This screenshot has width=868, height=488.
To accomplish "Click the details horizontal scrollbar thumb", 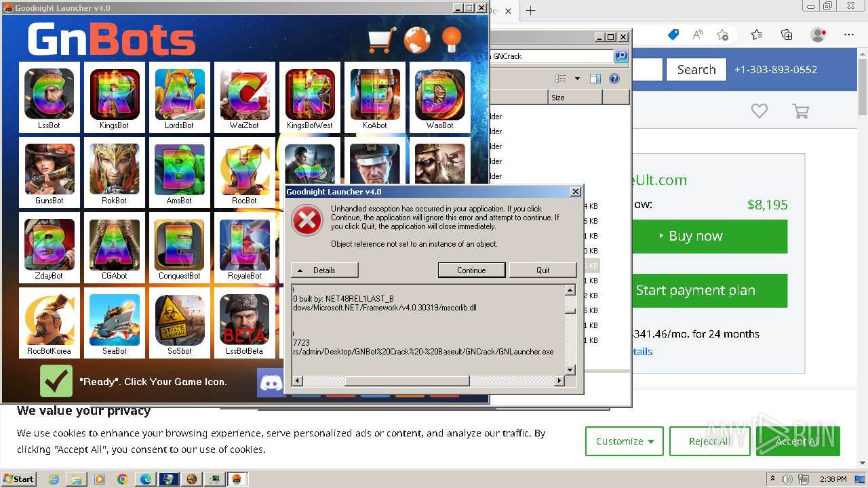I will pos(407,381).
